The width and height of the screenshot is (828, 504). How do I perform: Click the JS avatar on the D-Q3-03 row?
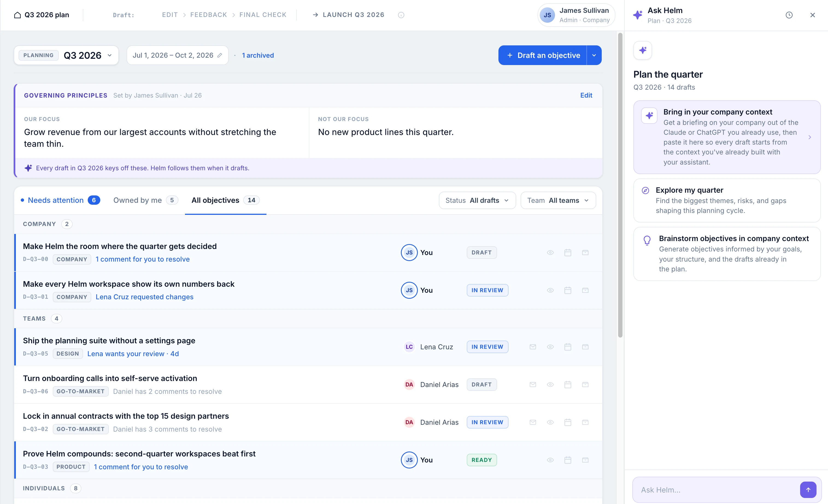(409, 460)
